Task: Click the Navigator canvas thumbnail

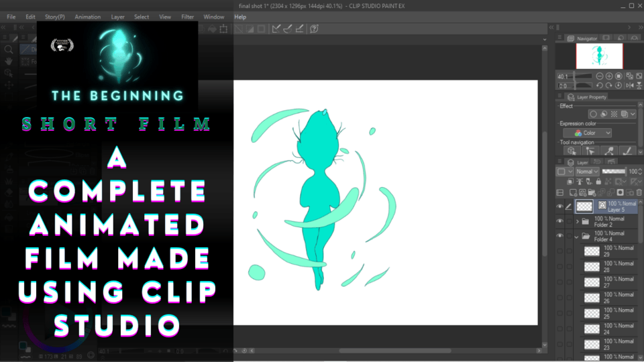Action: coord(599,56)
